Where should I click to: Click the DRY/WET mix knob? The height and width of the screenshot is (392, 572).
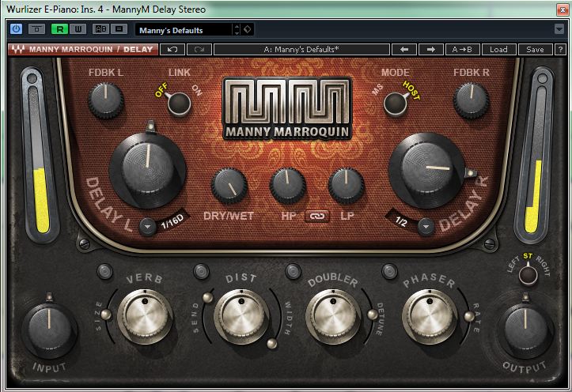229,186
